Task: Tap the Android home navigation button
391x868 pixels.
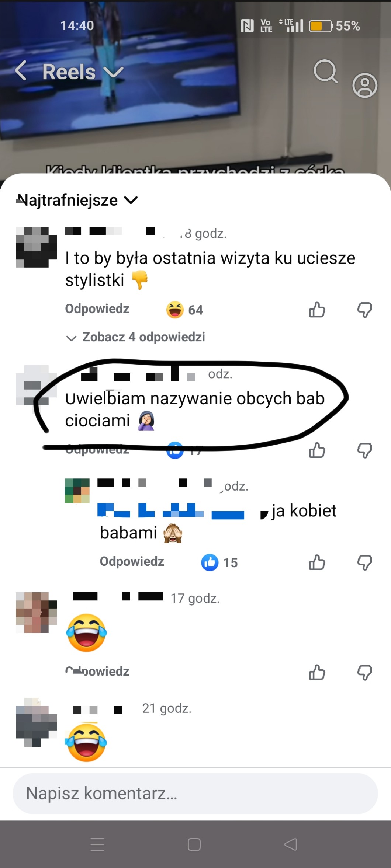Action: pos(194,844)
